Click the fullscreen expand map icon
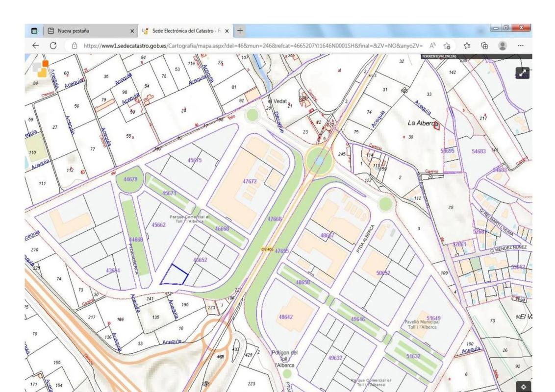Viewport: 555px width, 392px height. 523,73
